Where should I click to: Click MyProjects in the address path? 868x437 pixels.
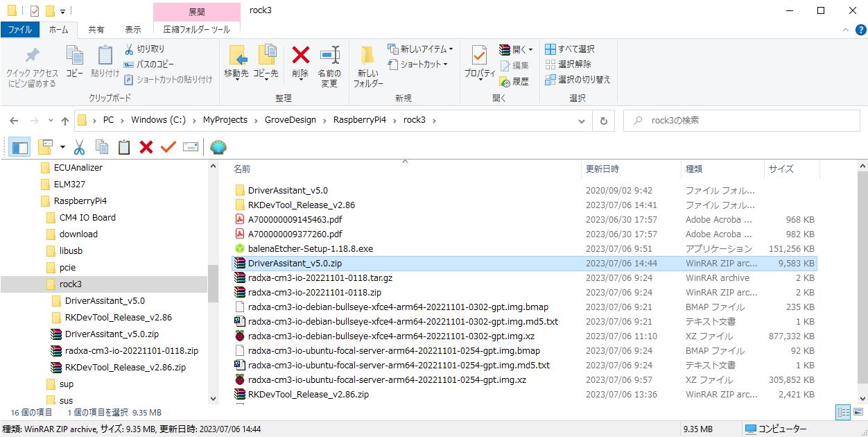[225, 120]
